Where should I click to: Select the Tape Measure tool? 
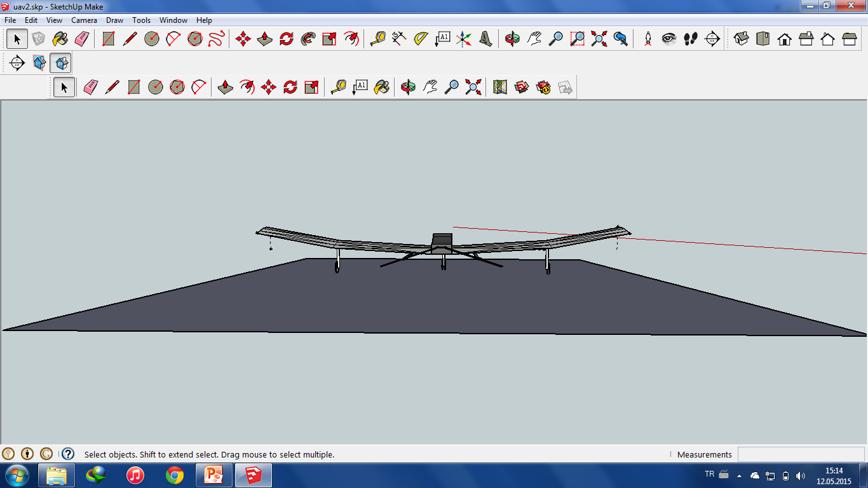pyautogui.click(x=376, y=38)
